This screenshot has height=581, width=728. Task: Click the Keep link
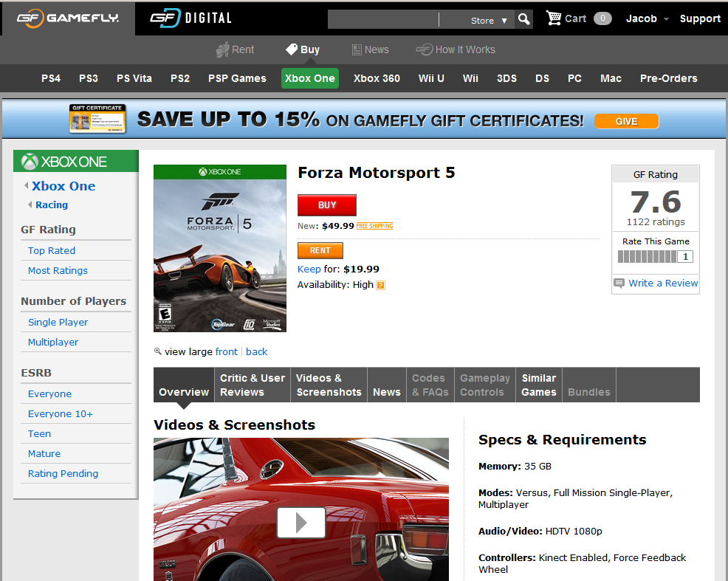[x=309, y=269]
